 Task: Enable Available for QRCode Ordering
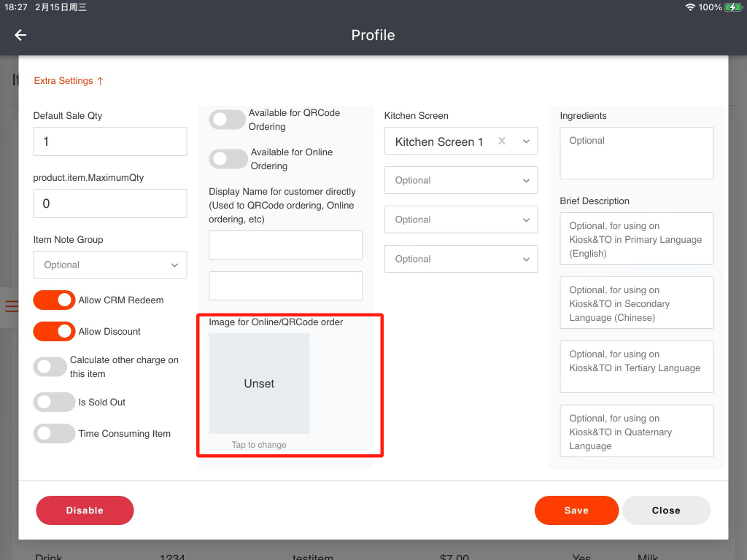[228, 120]
